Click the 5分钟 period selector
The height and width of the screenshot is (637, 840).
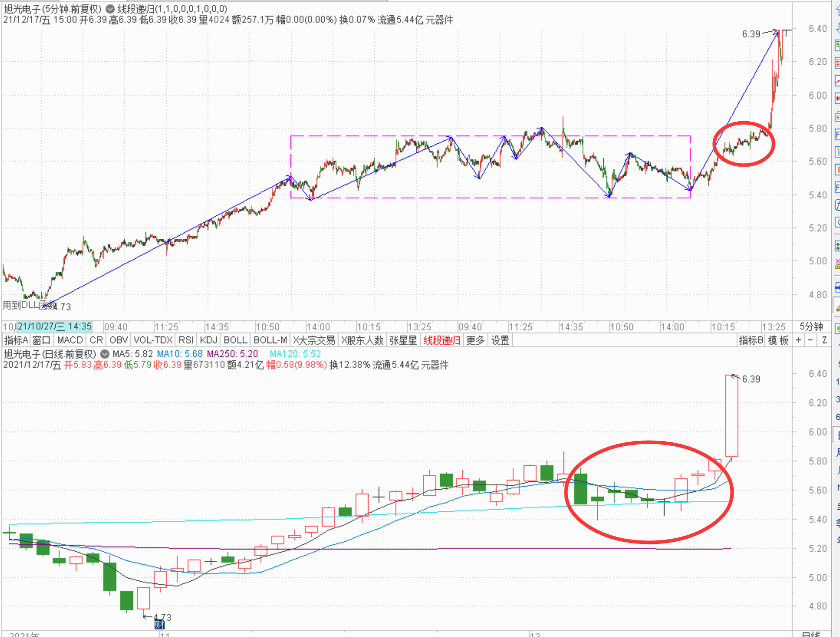(811, 327)
